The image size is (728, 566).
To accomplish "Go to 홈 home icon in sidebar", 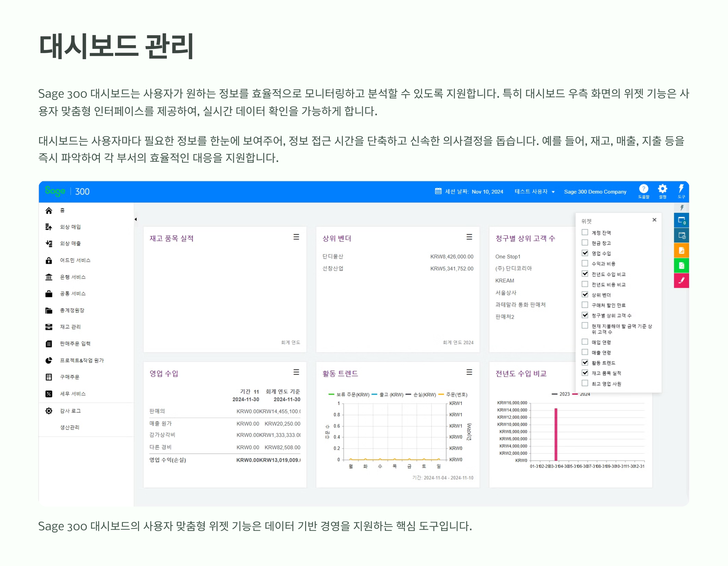I will pyautogui.click(x=49, y=210).
